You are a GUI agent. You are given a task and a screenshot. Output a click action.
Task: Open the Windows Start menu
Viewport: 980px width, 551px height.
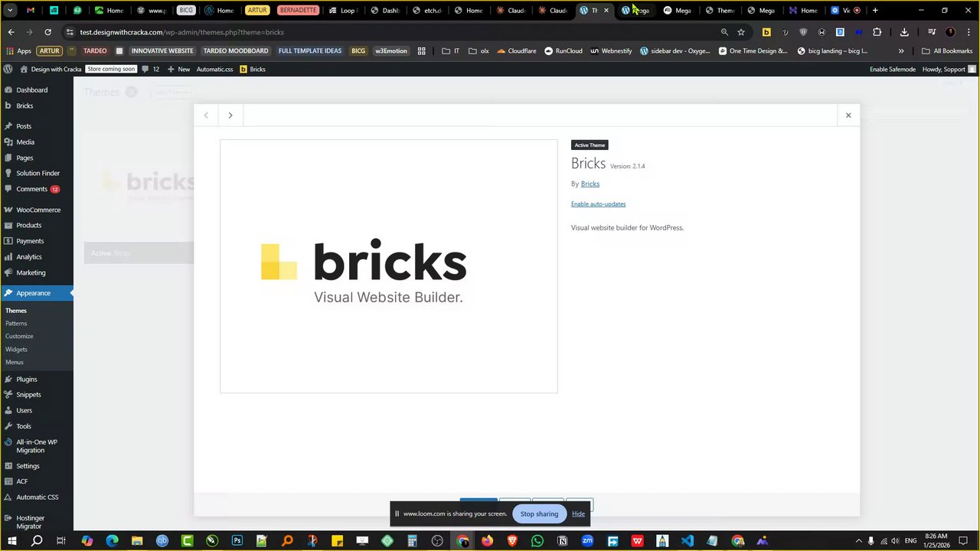point(11,541)
